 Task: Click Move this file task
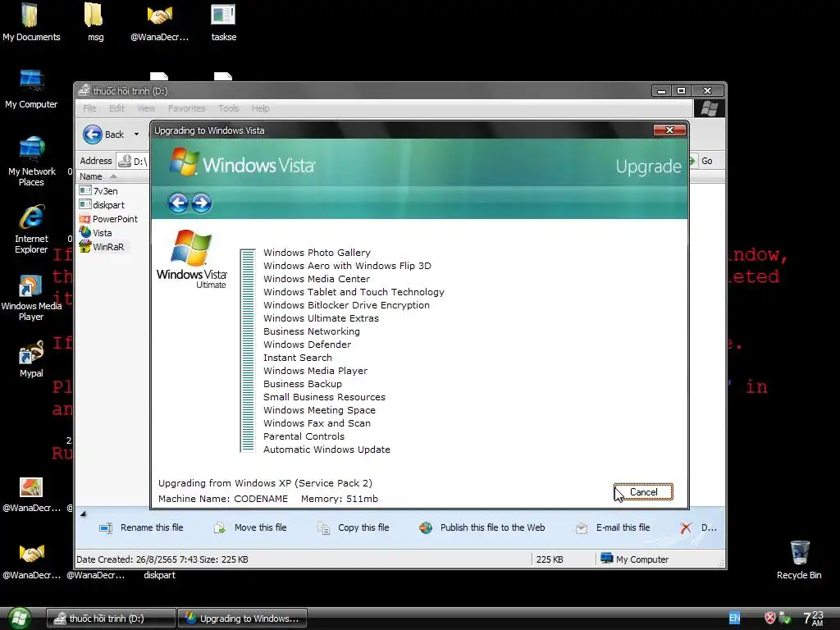tap(250, 527)
